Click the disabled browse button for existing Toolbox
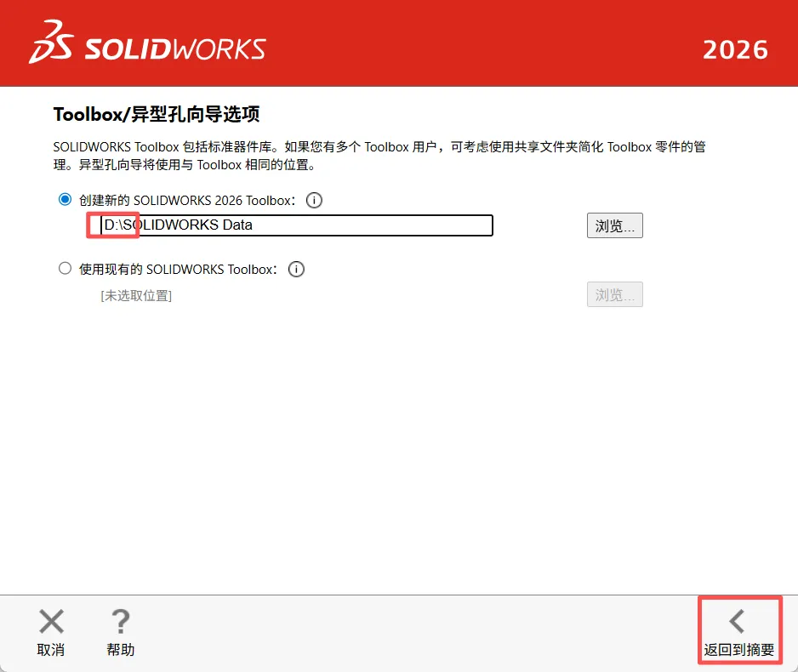798x672 pixels. pos(615,294)
